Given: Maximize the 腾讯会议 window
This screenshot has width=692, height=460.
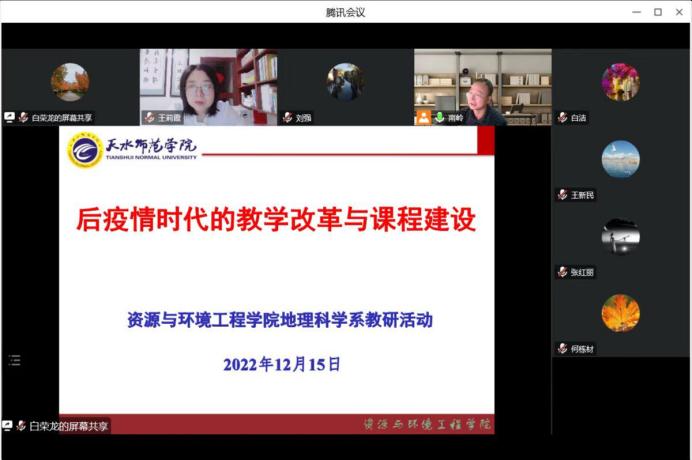Looking at the screenshot, I should click(x=657, y=12).
